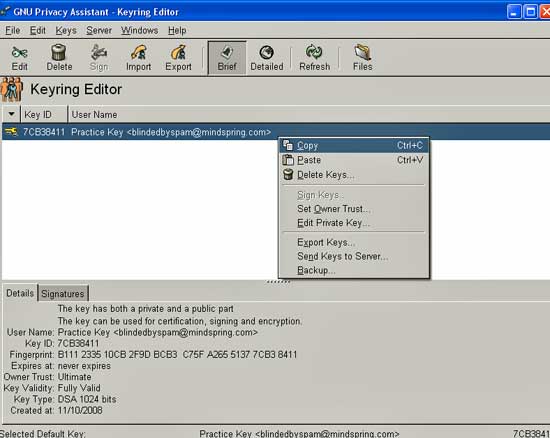Open the Windows menu
This screenshot has height=438, width=550.
[140, 31]
